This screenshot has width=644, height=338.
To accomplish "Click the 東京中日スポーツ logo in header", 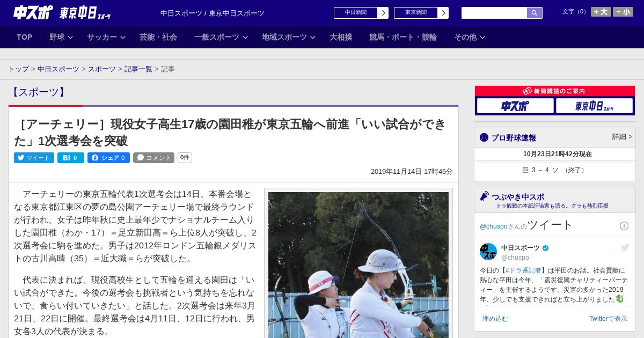I will 85,13.
